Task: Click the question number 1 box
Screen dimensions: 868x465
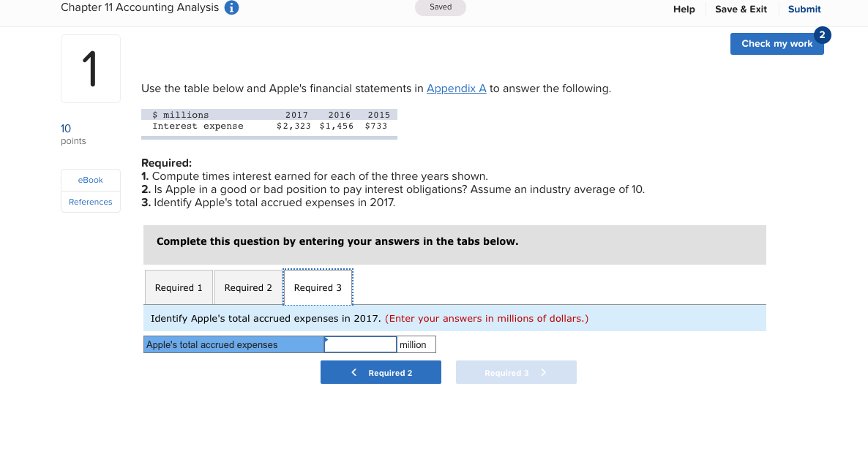Action: (91, 69)
